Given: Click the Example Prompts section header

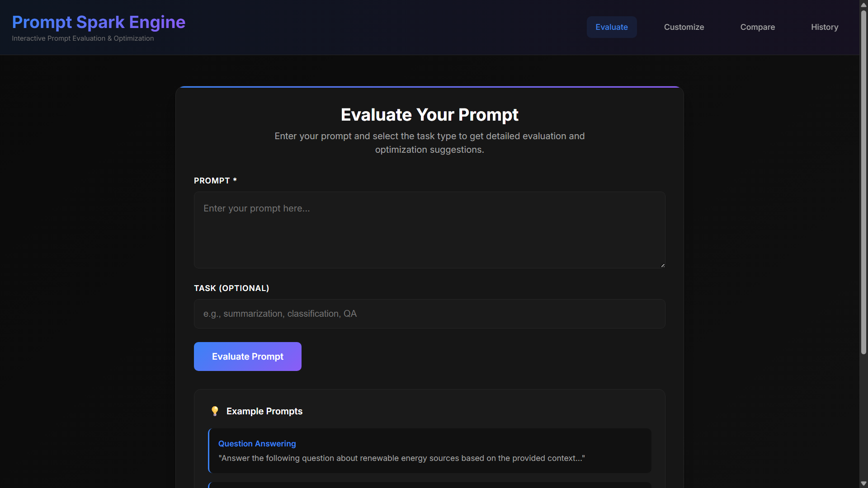Looking at the screenshot, I should [264, 411].
